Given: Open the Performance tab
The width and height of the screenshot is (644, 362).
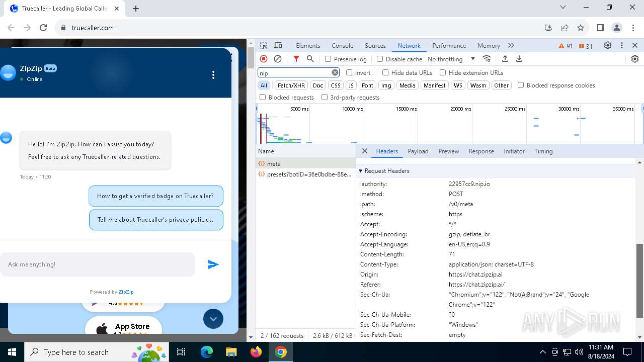Looking at the screenshot, I should pos(449,45).
